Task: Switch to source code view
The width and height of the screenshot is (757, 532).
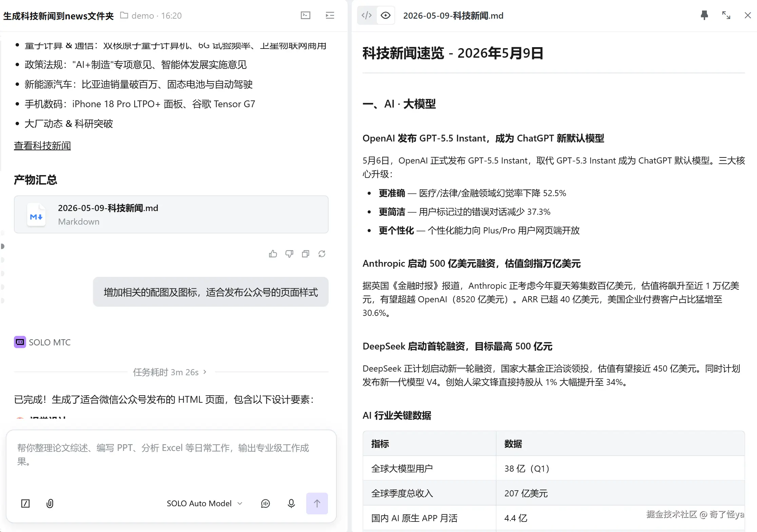Action: pyautogui.click(x=367, y=15)
